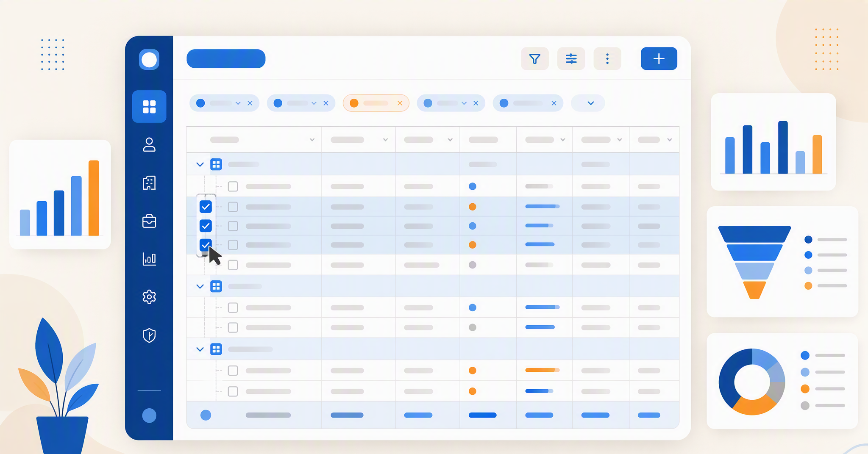The image size is (868, 454).
Task: Open the chevron-only chip after the filter chips
Action: (588, 103)
